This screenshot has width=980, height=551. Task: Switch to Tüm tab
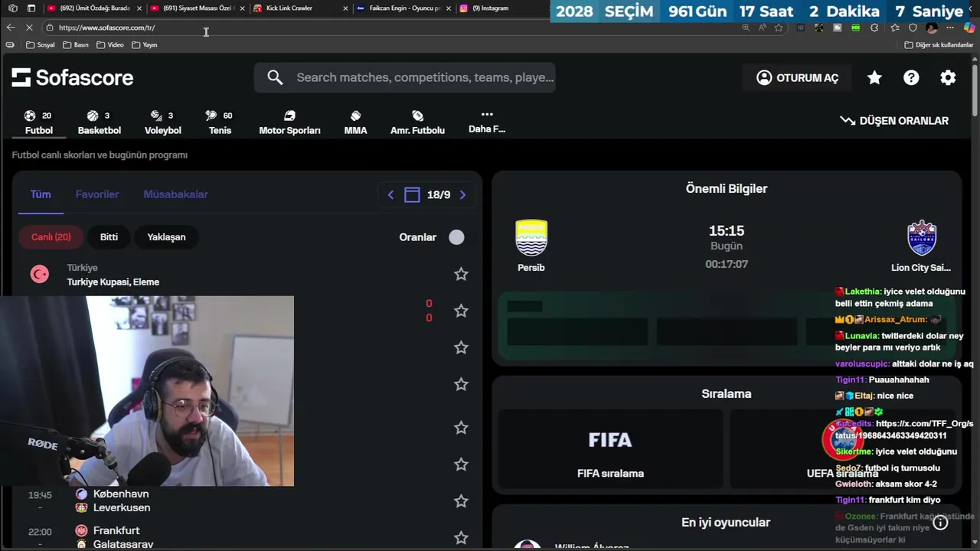pyautogui.click(x=41, y=194)
